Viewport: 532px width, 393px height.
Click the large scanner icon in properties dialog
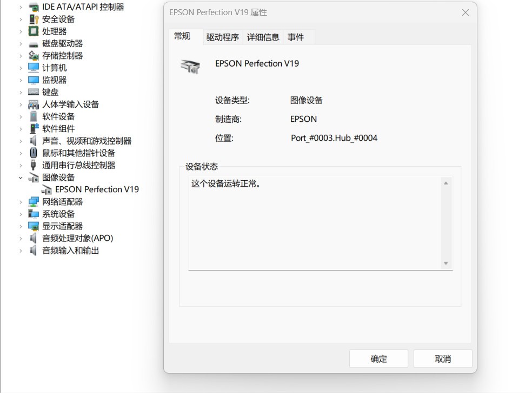[190, 66]
